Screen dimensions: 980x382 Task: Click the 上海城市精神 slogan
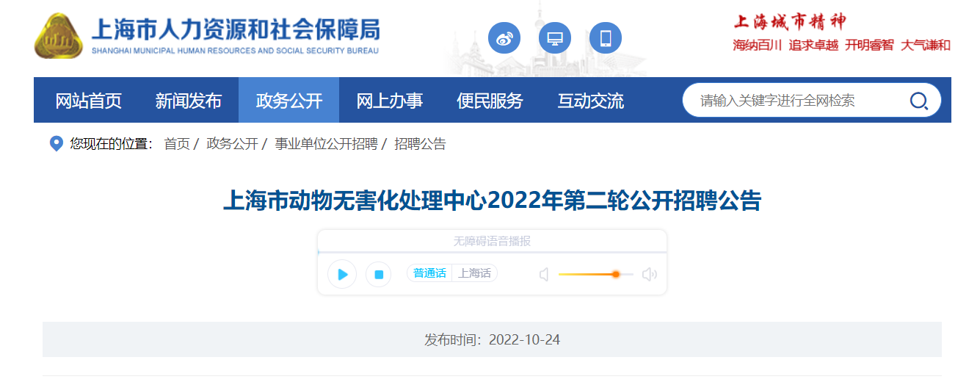789,21
